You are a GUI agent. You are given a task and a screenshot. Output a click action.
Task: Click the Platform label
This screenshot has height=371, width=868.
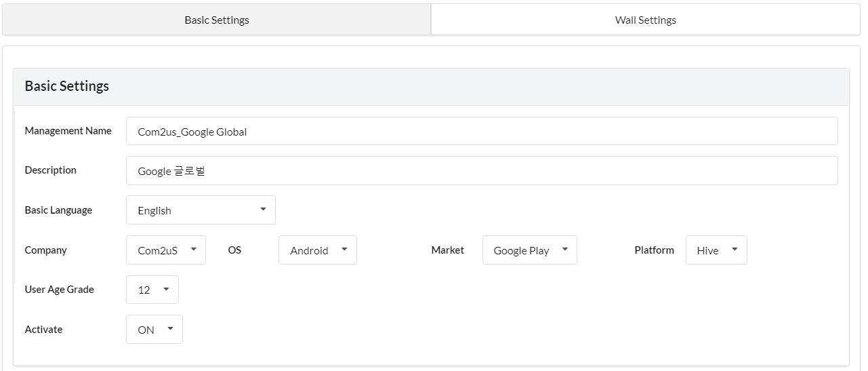pyautogui.click(x=655, y=250)
